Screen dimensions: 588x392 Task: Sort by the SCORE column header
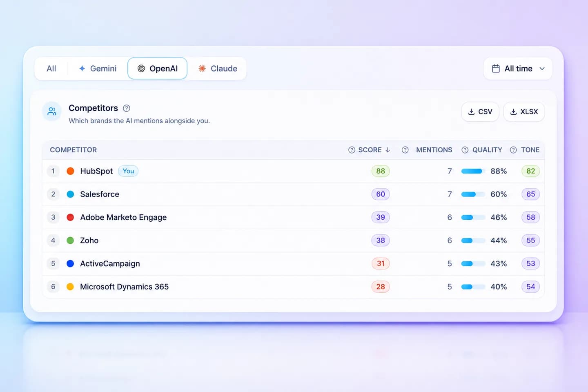click(x=370, y=150)
